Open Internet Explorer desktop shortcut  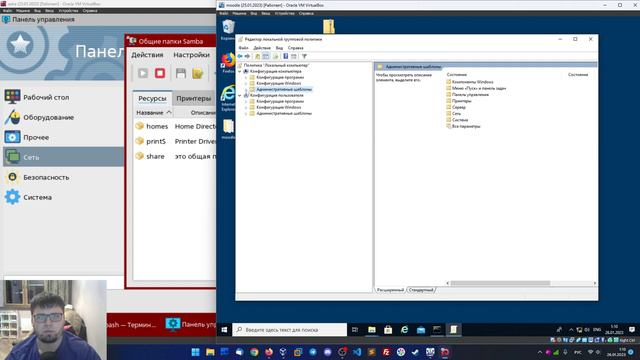[x=228, y=98]
